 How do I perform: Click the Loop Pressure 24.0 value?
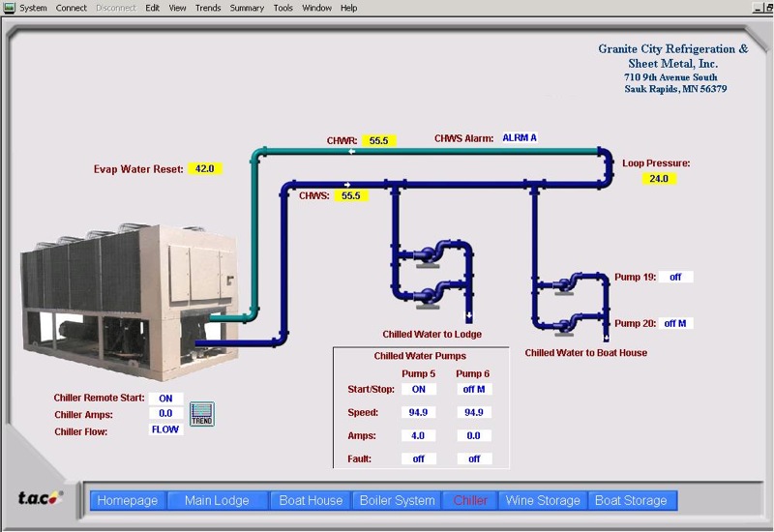click(x=659, y=179)
